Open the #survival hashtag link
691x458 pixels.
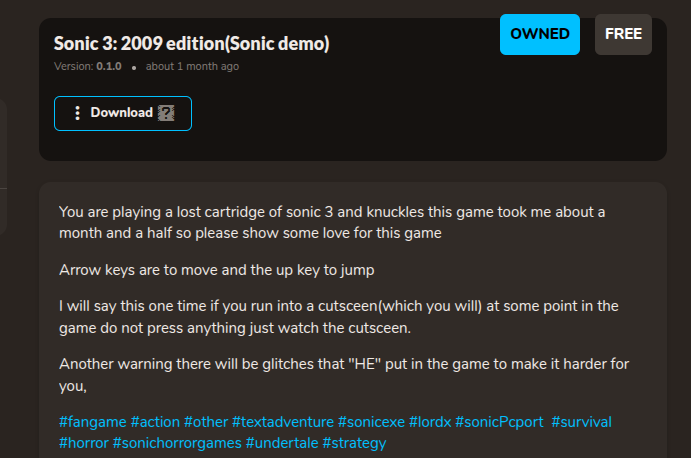click(581, 422)
